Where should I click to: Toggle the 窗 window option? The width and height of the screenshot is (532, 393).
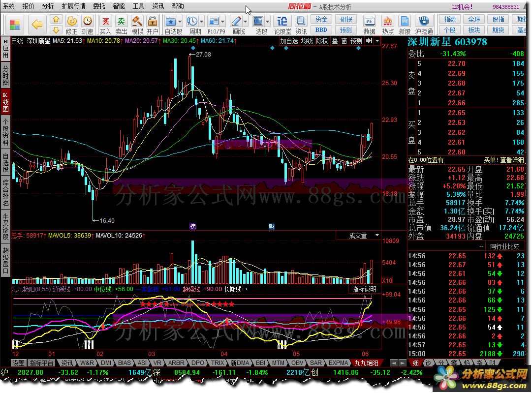click(344, 41)
